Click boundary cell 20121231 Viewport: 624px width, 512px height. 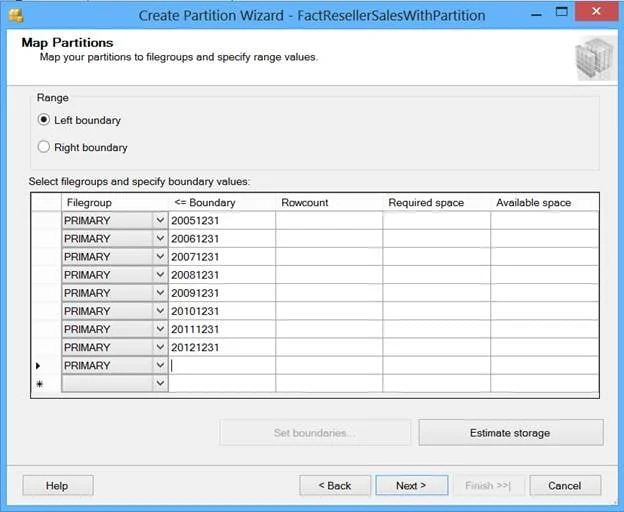[x=222, y=347]
